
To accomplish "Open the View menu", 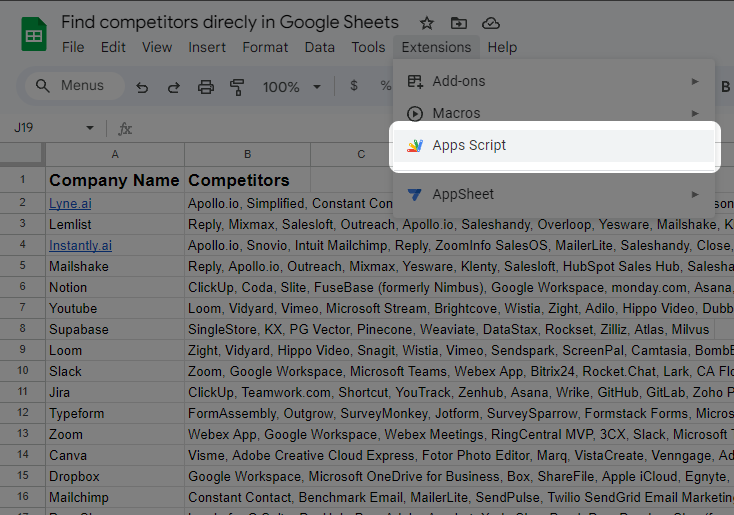I will pos(157,47).
